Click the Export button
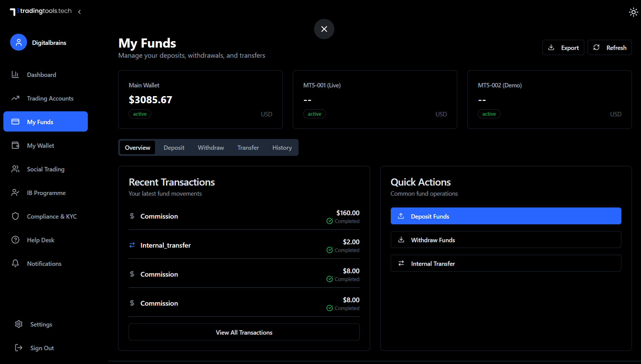Screen dimensions: 641x364 click(x=563, y=47)
